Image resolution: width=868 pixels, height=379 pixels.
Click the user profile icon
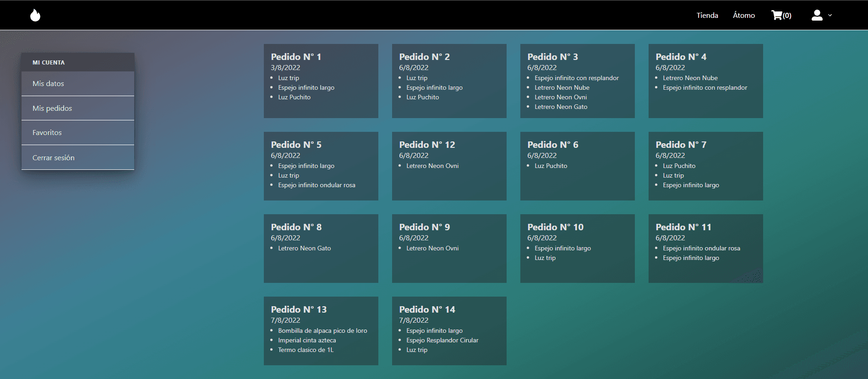point(817,15)
